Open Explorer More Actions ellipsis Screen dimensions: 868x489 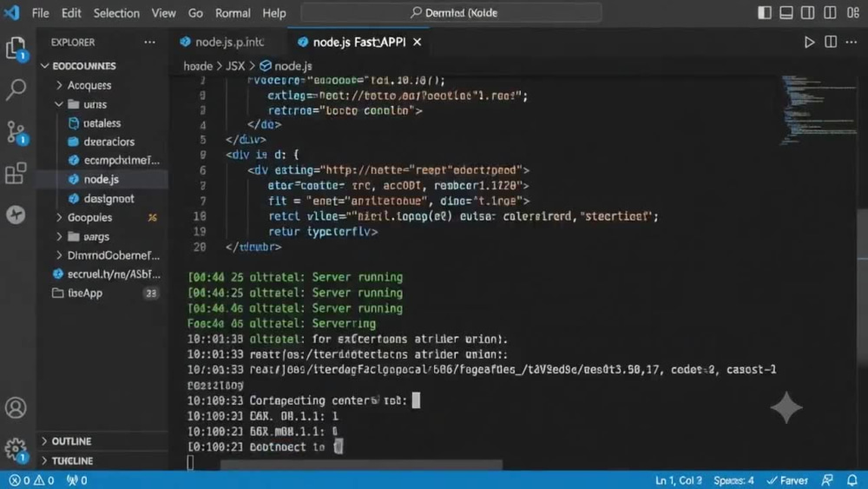tap(149, 42)
